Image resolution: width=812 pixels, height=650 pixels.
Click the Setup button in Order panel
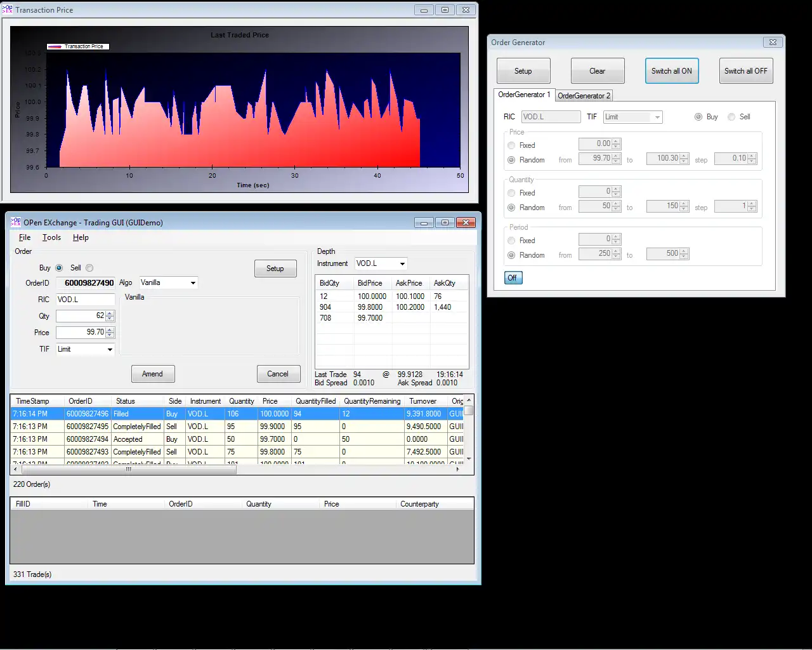pos(275,269)
